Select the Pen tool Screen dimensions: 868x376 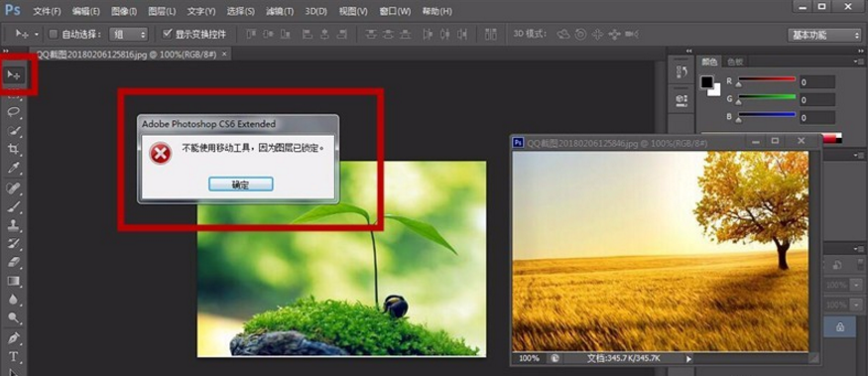(13, 337)
